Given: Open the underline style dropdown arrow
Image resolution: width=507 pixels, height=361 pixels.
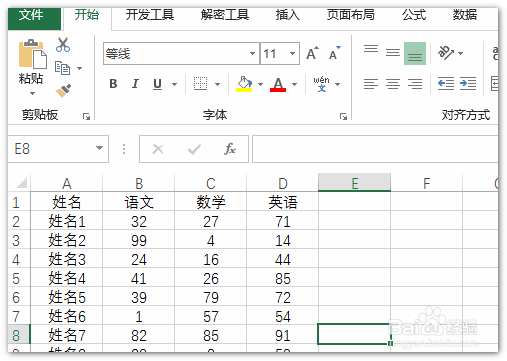Looking at the screenshot, I should pyautogui.click(x=174, y=84).
